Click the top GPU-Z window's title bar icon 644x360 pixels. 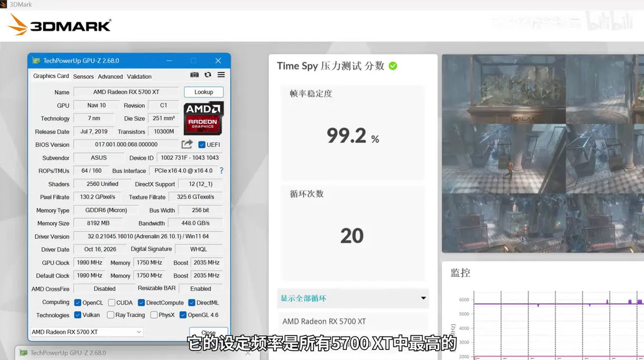(x=36, y=60)
